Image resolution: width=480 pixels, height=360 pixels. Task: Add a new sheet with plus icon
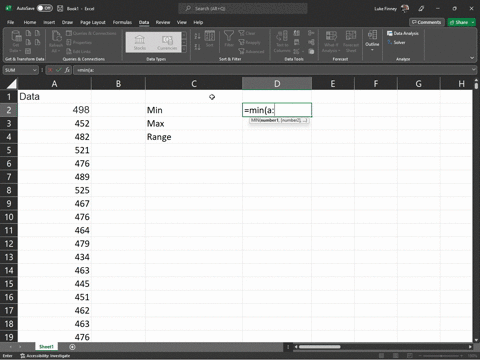tap(72, 347)
